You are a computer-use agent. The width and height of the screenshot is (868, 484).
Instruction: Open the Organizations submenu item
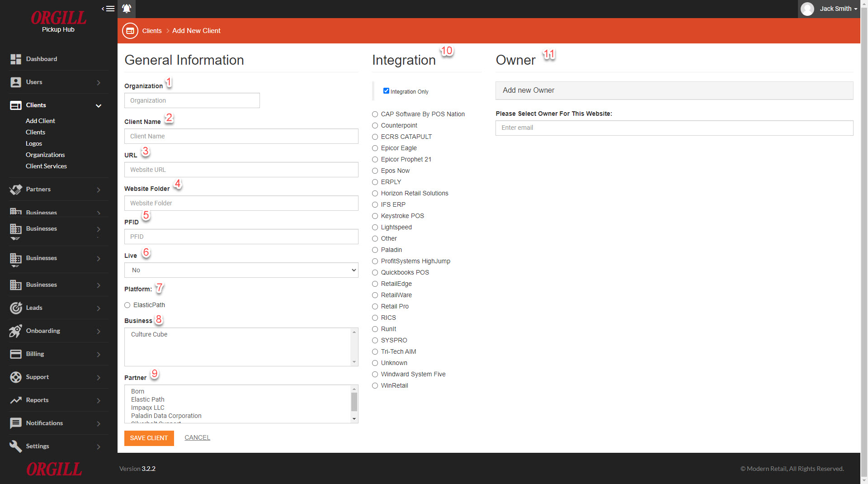45,155
